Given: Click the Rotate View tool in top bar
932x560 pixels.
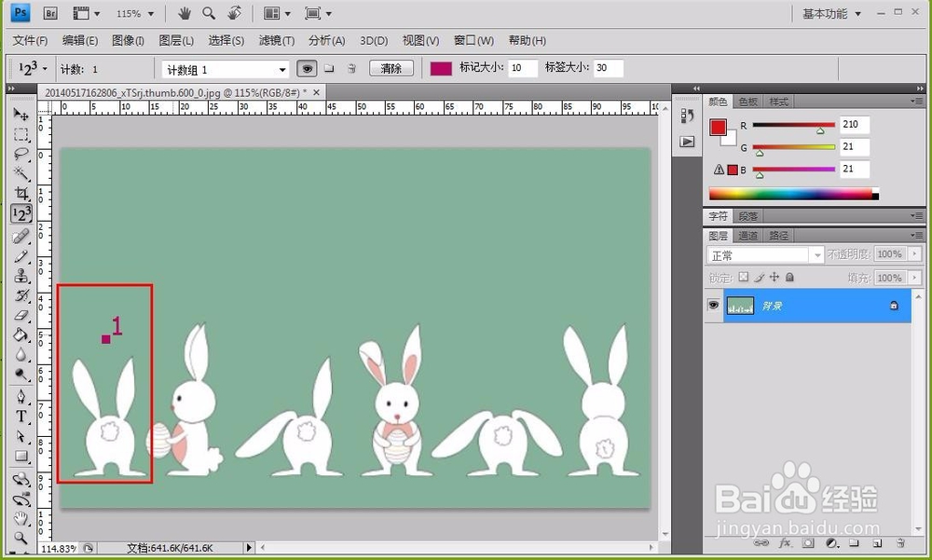Looking at the screenshot, I should coord(235,12).
